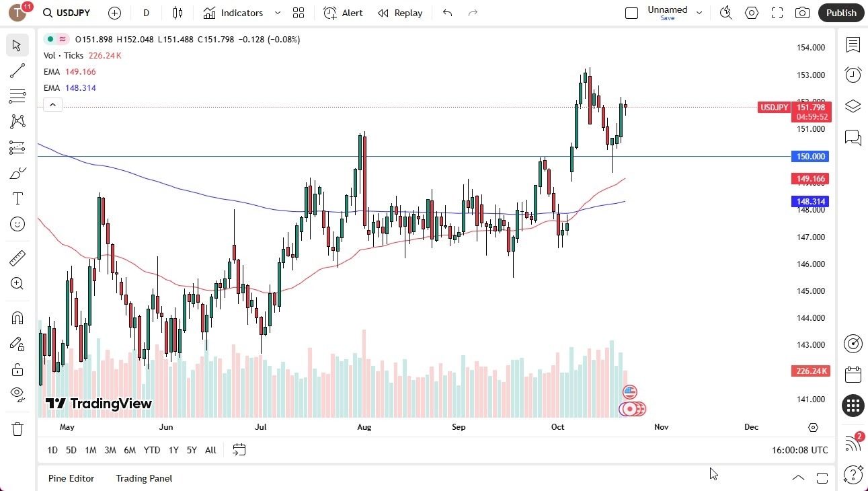Open the Object Tree panel on the right
Viewport: 868px width, 491px height.
(x=853, y=104)
